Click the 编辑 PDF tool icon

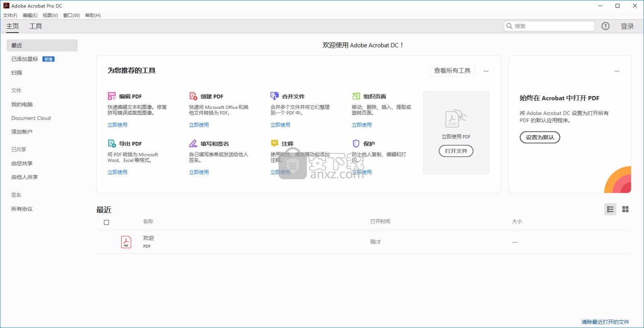pos(111,96)
